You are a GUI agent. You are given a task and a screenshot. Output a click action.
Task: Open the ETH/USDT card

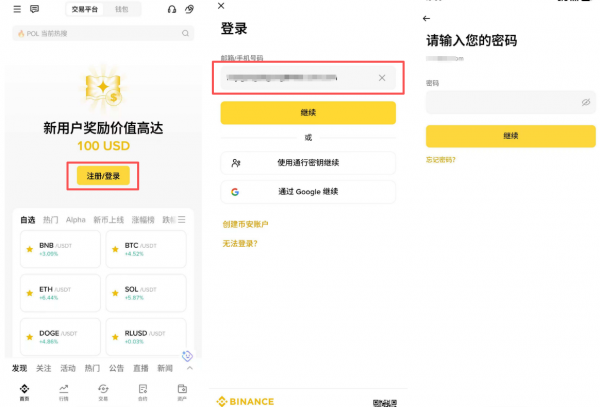point(60,293)
